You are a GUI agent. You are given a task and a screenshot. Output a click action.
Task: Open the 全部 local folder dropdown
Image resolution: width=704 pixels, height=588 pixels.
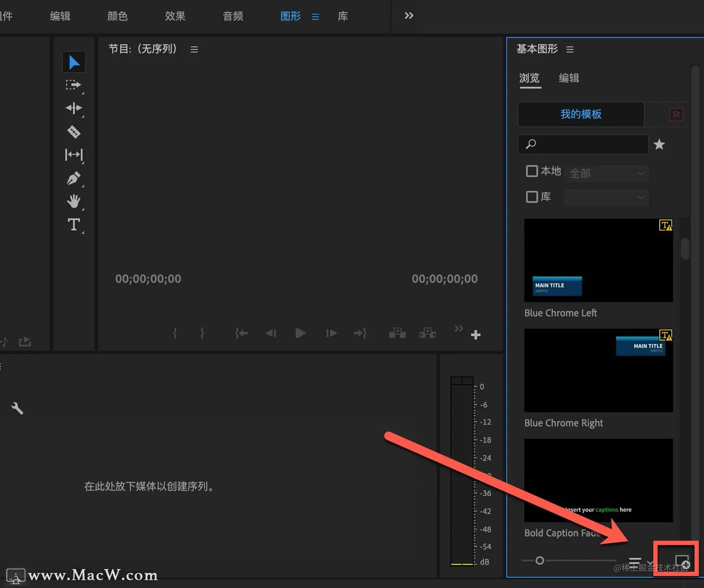click(606, 173)
